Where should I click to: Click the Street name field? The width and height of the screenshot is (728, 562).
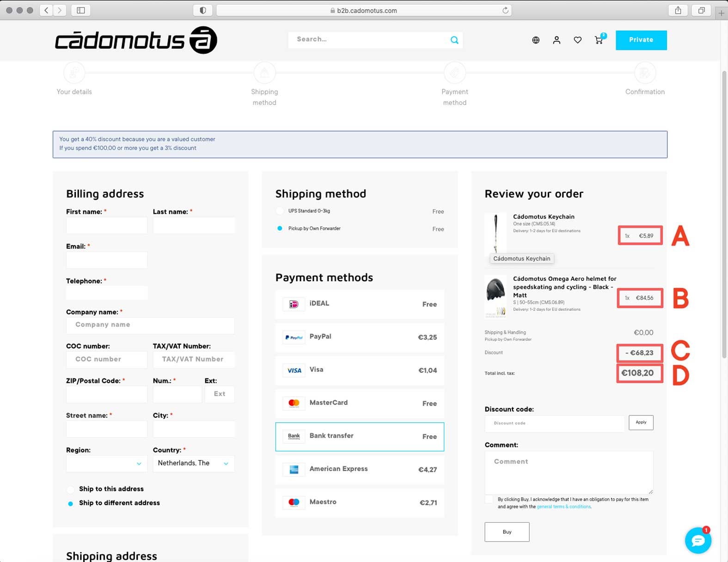(107, 429)
